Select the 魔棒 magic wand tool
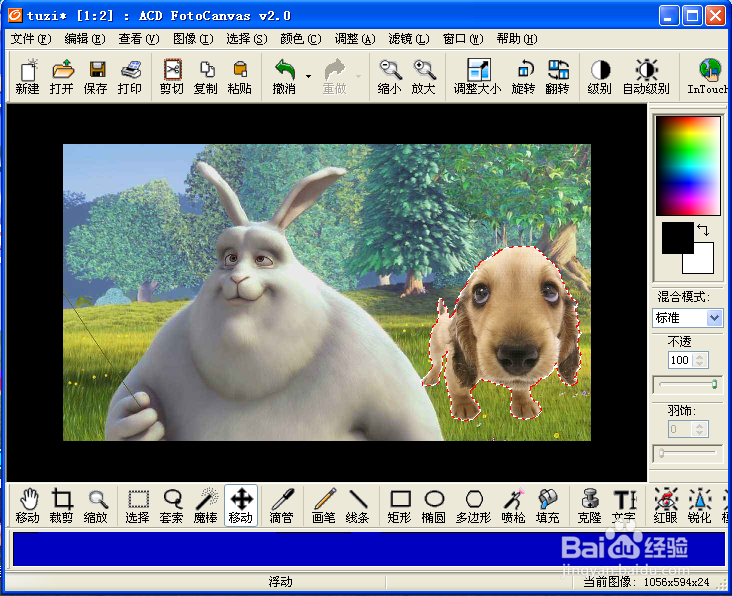The height and width of the screenshot is (596, 732). pyautogui.click(x=206, y=506)
